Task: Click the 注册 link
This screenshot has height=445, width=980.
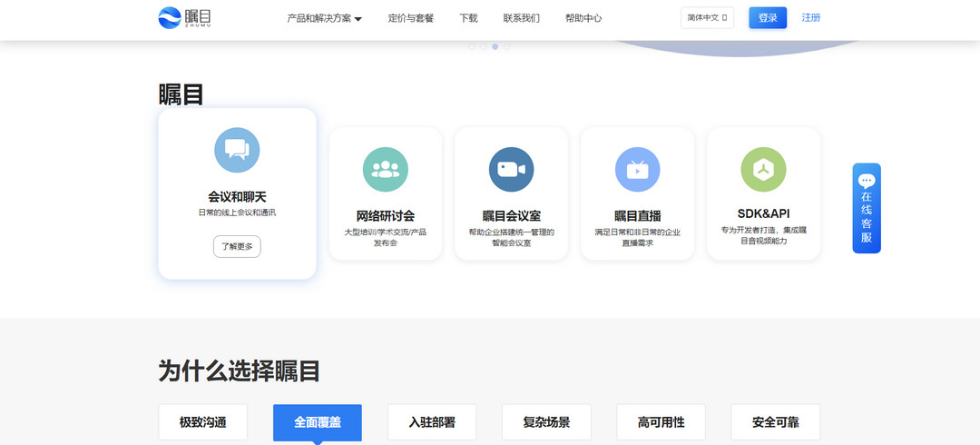Action: tap(810, 18)
